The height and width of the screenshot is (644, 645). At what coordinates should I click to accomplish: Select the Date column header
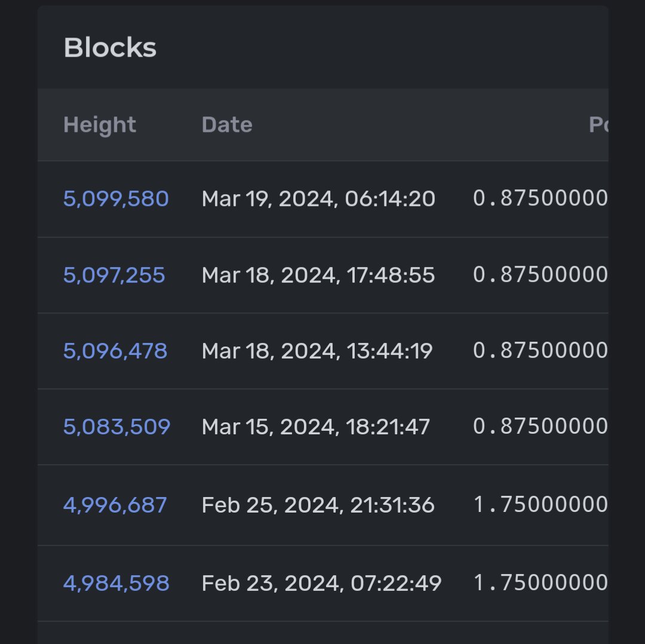click(227, 125)
